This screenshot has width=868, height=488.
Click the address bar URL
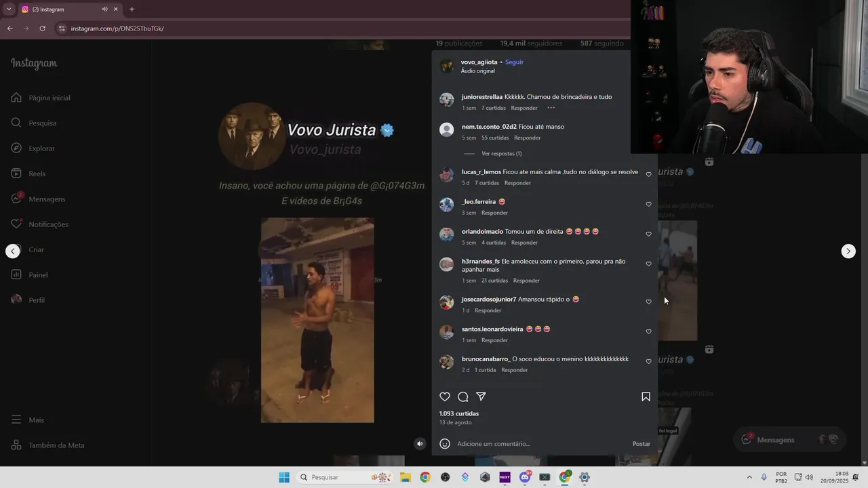pos(117,28)
